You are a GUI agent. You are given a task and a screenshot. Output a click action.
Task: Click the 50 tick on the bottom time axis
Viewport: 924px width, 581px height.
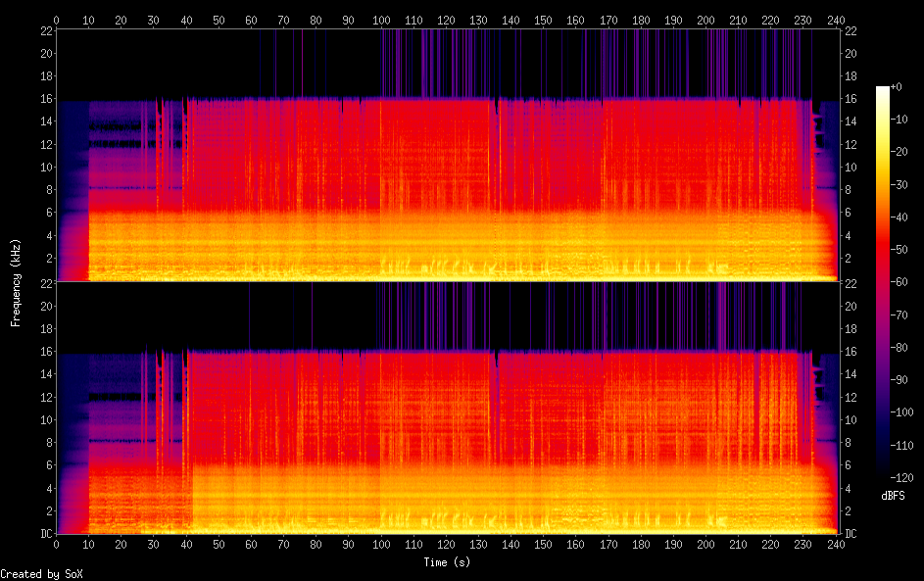tap(219, 544)
